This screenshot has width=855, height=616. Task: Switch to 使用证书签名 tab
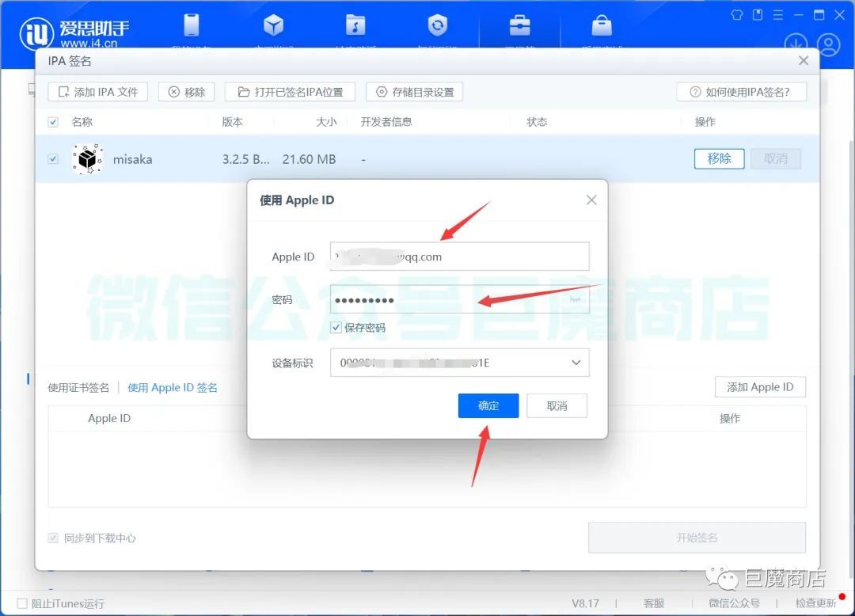78,388
